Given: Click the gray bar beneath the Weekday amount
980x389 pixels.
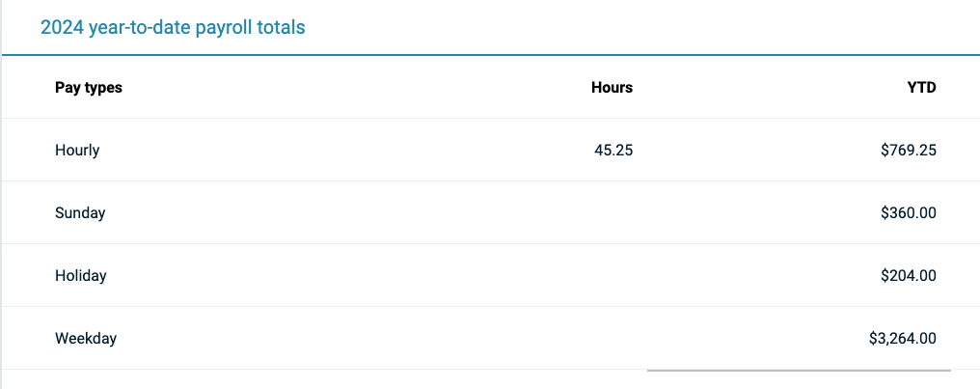Looking at the screenshot, I should point(799,370).
